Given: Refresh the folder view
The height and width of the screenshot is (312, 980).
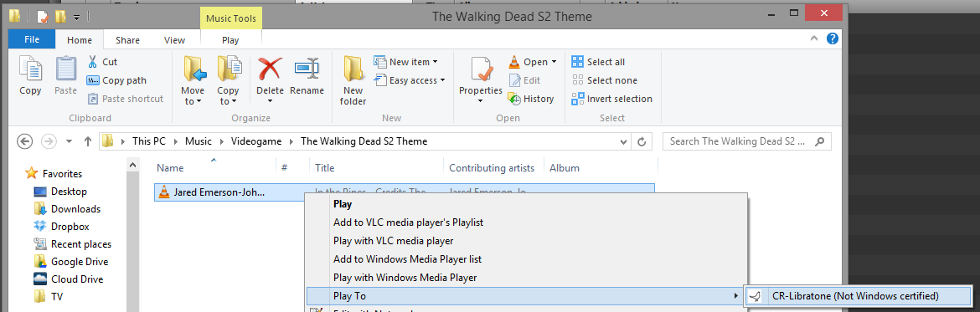Looking at the screenshot, I should [x=641, y=141].
